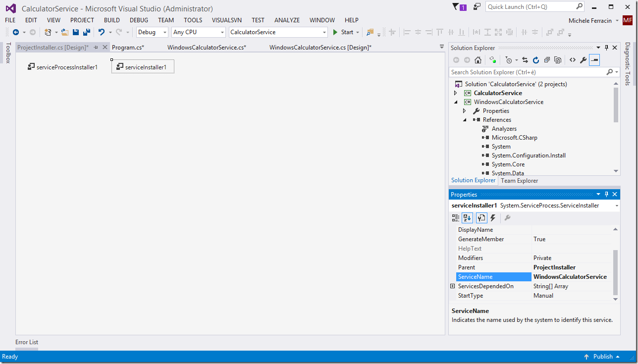Show the Events lightning bolt in Properties
This screenshot has height=364, width=638.
coord(493,218)
